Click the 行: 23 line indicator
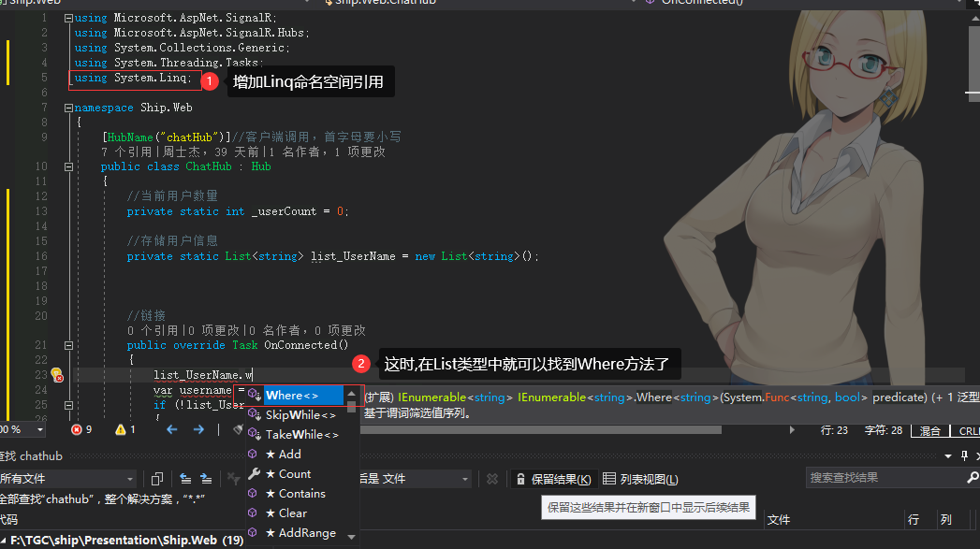This screenshot has width=980, height=549. [834, 430]
